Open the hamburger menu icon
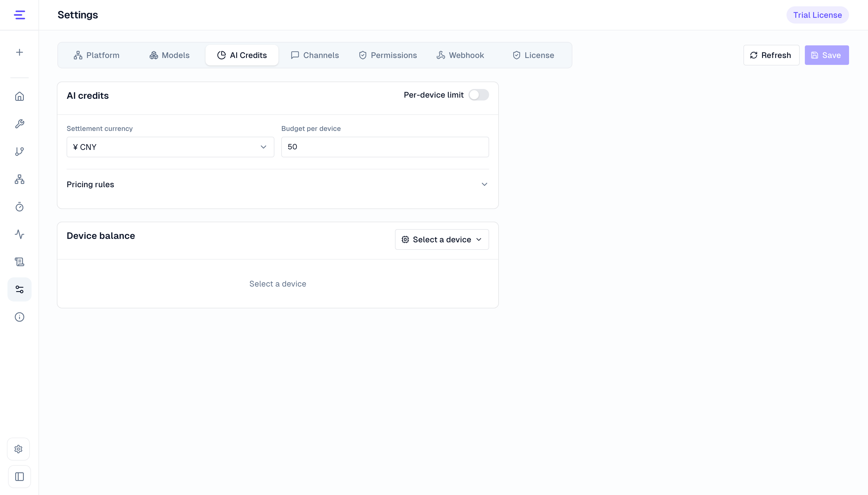 click(19, 15)
